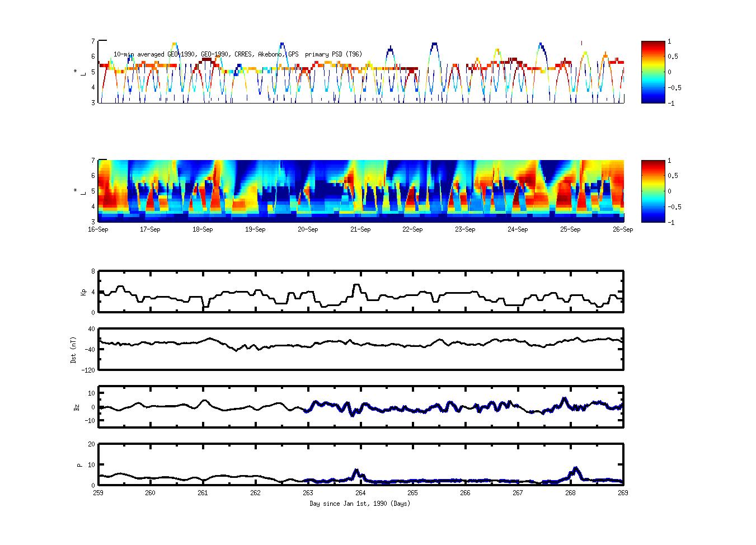This screenshot has width=756, height=545.
Task: Click day 263 on the bottom axis
Action: (308, 493)
